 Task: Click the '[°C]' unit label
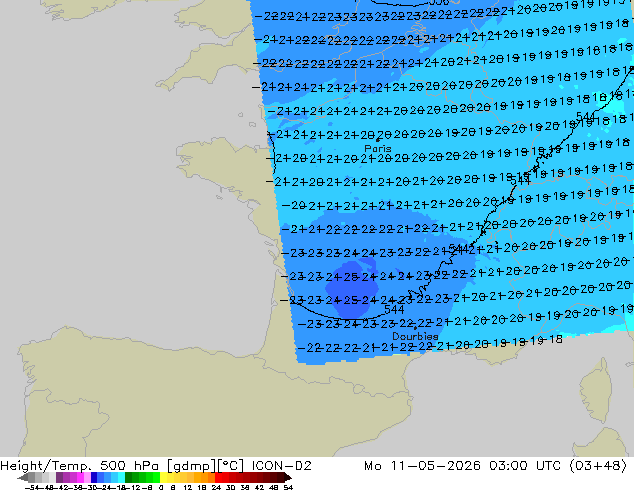pyautogui.click(x=231, y=466)
